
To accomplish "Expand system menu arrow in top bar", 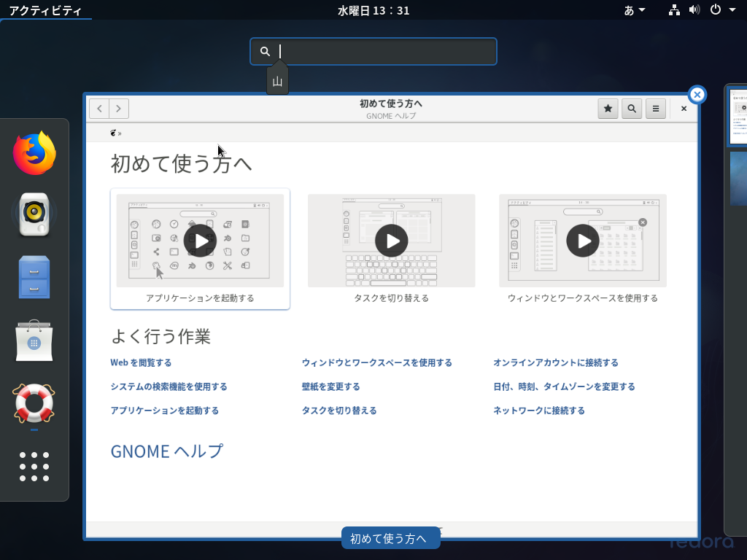I will coord(732,10).
